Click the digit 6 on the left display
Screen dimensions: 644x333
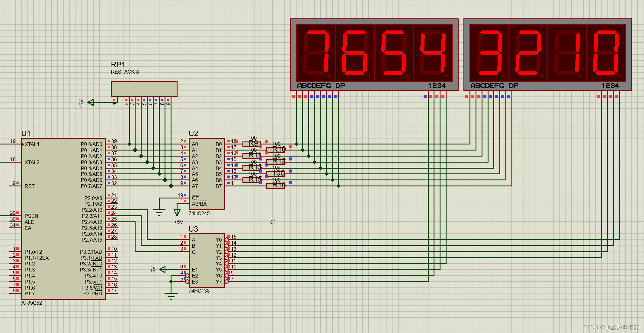tap(355, 53)
